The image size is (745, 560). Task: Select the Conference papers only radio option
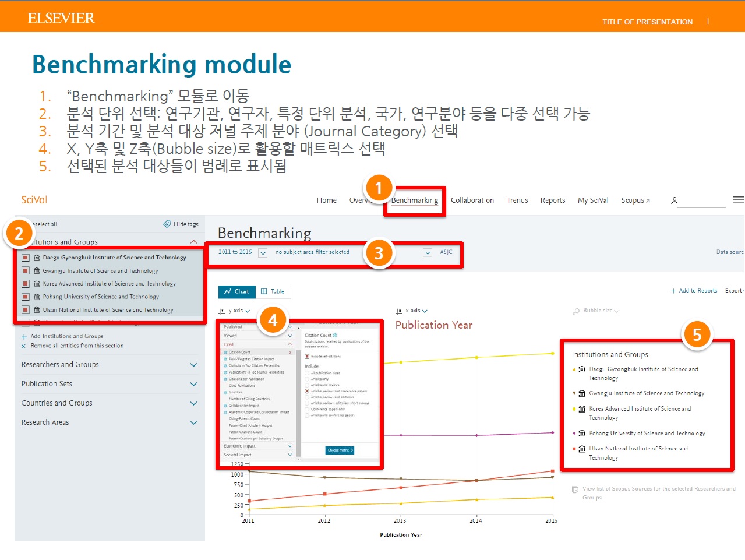click(x=307, y=409)
